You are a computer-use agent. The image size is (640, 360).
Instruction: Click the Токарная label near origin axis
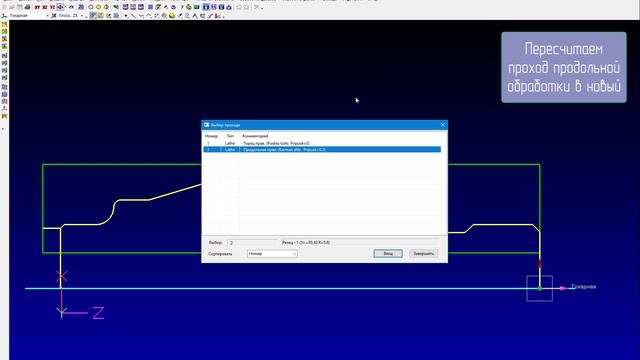point(584,287)
